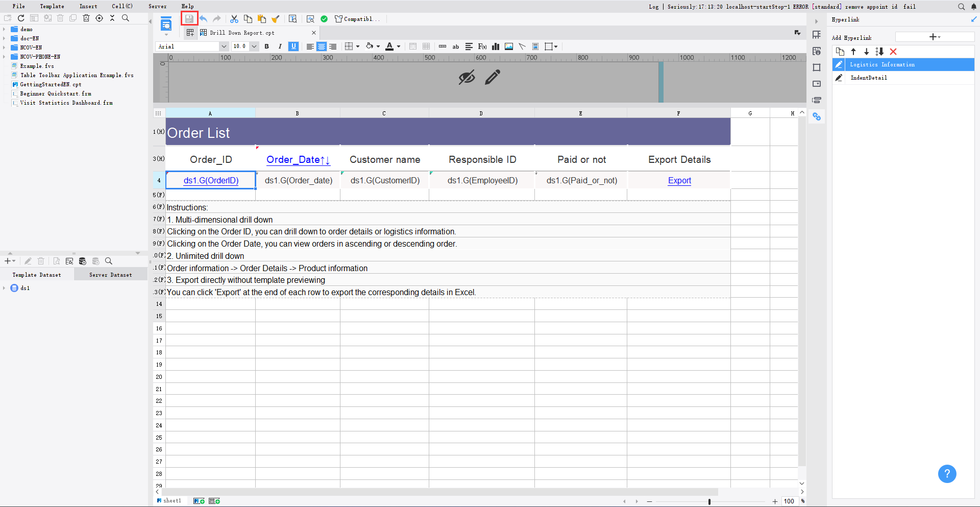Set left text alignment

(x=310, y=46)
